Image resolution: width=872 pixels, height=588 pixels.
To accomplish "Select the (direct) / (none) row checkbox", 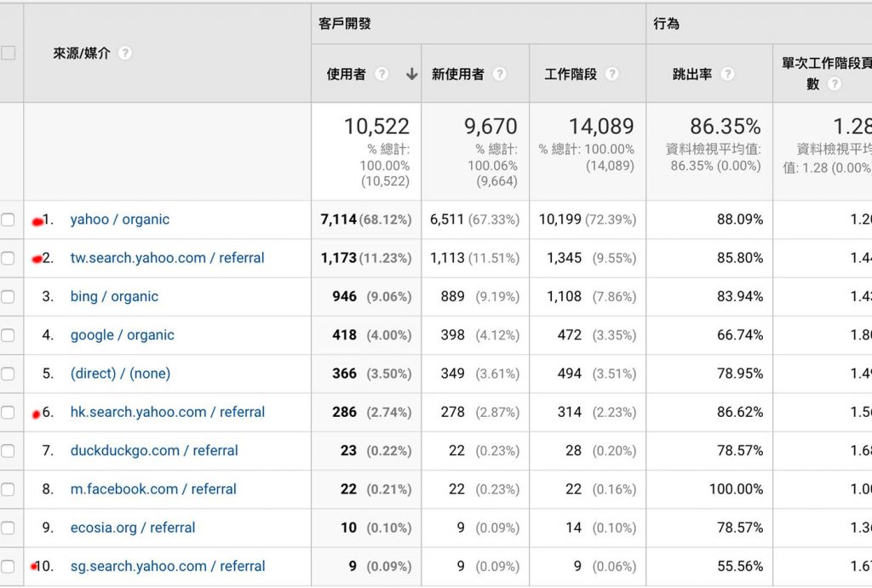I will click(x=8, y=374).
